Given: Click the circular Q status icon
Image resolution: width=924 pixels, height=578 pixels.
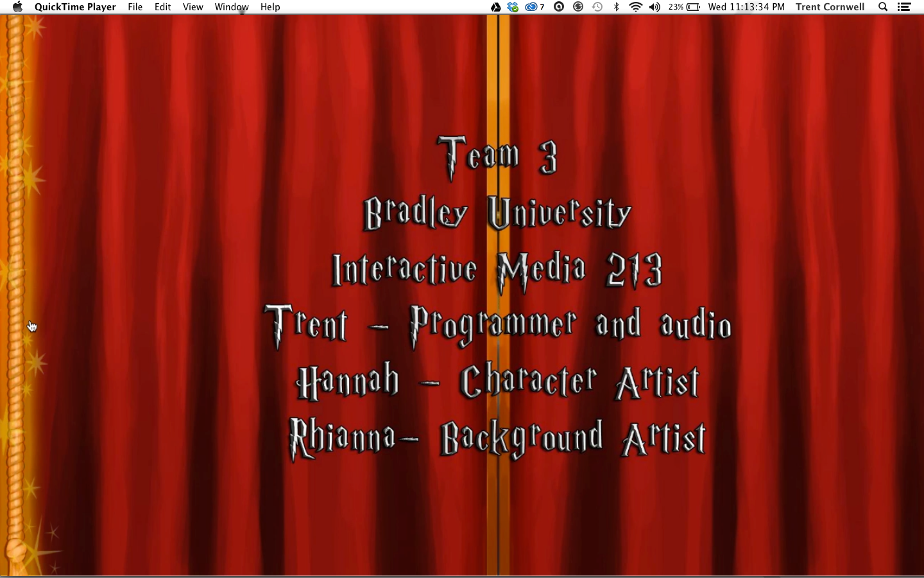Looking at the screenshot, I should click(559, 7).
